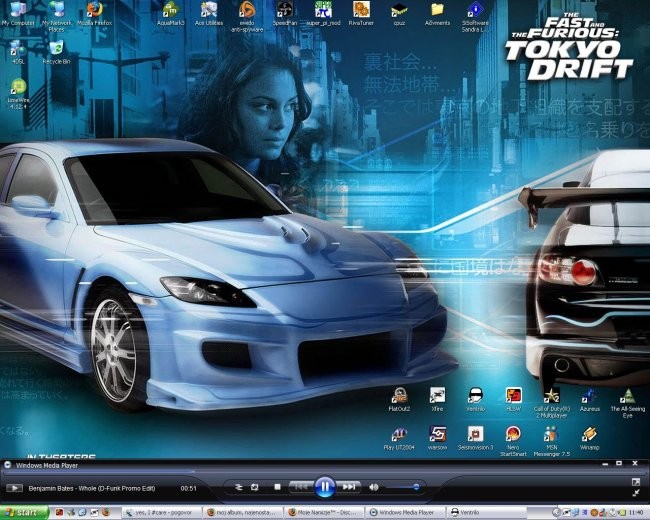Open ewido anti-spyware icon

tap(247, 17)
